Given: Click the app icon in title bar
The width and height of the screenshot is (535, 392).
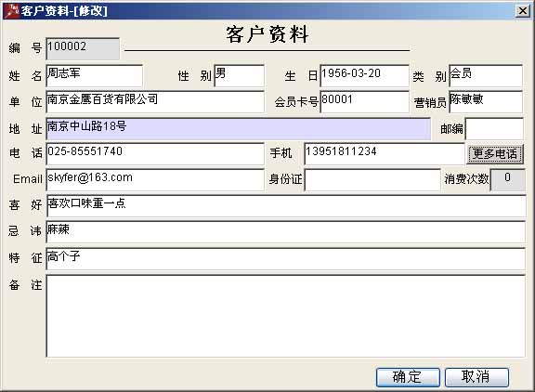Looking at the screenshot, I should click(x=11, y=11).
